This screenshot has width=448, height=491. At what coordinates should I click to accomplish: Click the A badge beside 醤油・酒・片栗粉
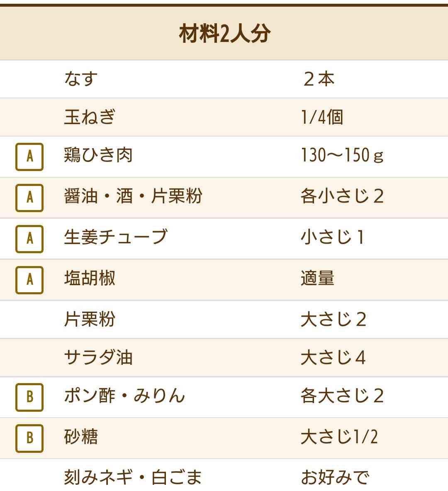tap(29, 198)
